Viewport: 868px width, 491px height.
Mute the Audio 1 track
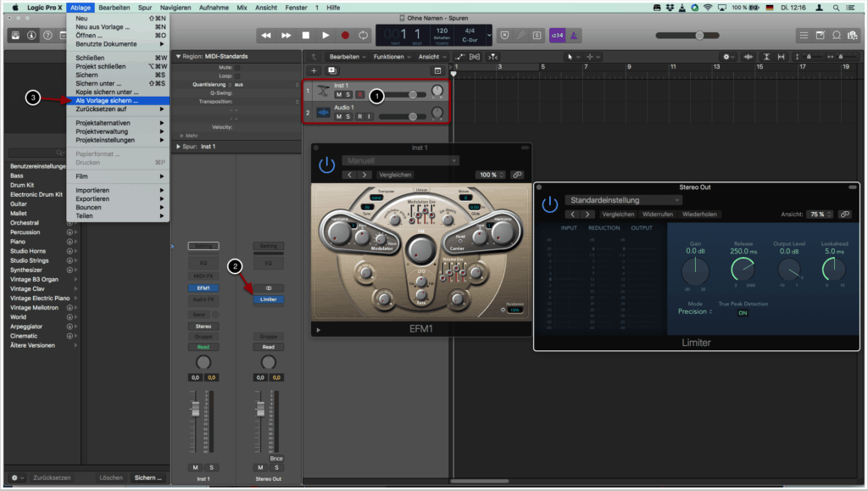click(x=338, y=117)
